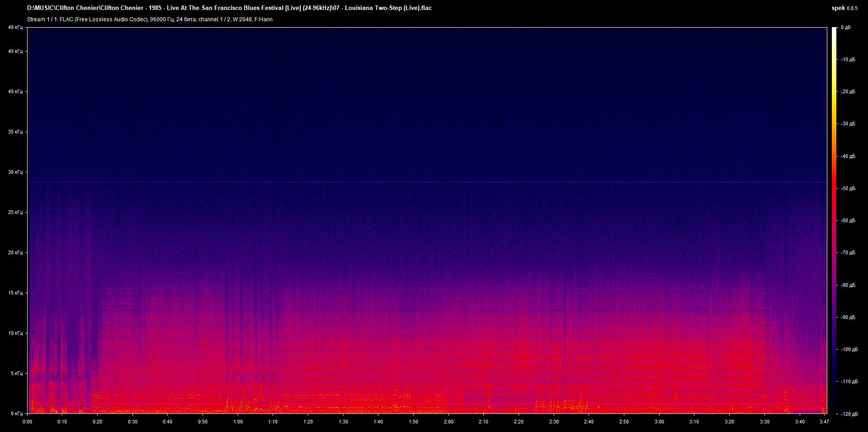Click the 0 дБ legend label
The height and width of the screenshot is (432, 868).
click(x=846, y=27)
